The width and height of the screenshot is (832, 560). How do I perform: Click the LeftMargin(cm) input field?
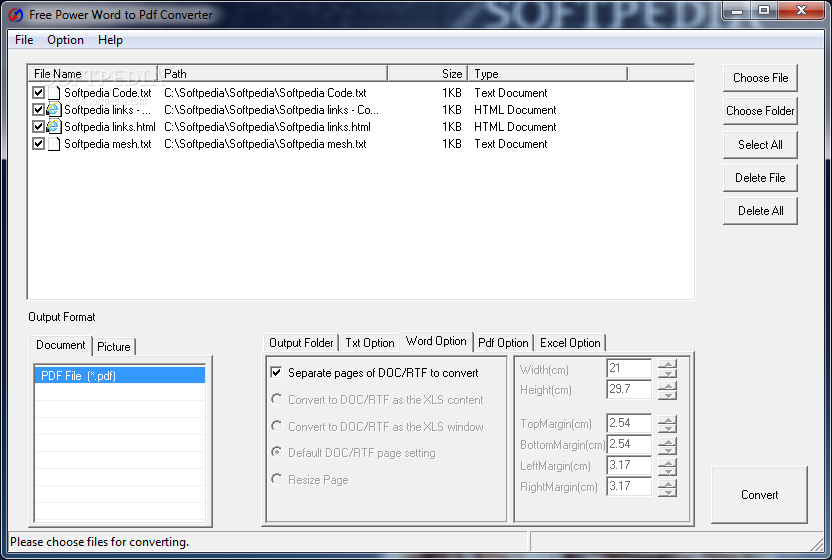pyautogui.click(x=629, y=466)
